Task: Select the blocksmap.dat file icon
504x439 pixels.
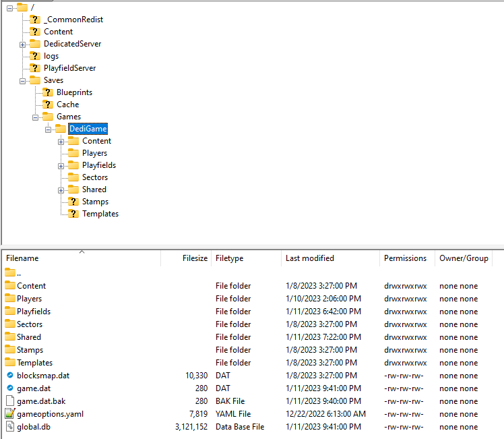Action: click(10, 375)
